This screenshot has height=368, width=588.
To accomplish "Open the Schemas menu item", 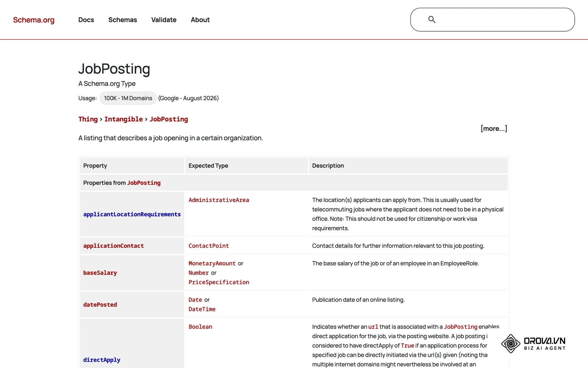I will (123, 20).
